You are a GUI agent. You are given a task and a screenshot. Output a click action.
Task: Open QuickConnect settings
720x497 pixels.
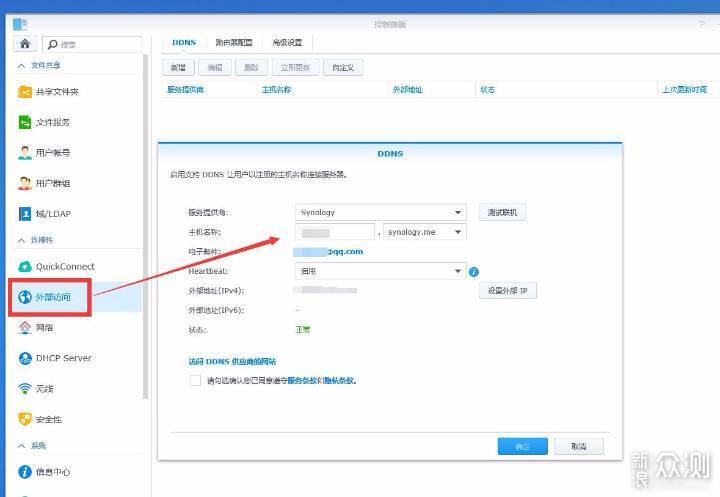64,266
